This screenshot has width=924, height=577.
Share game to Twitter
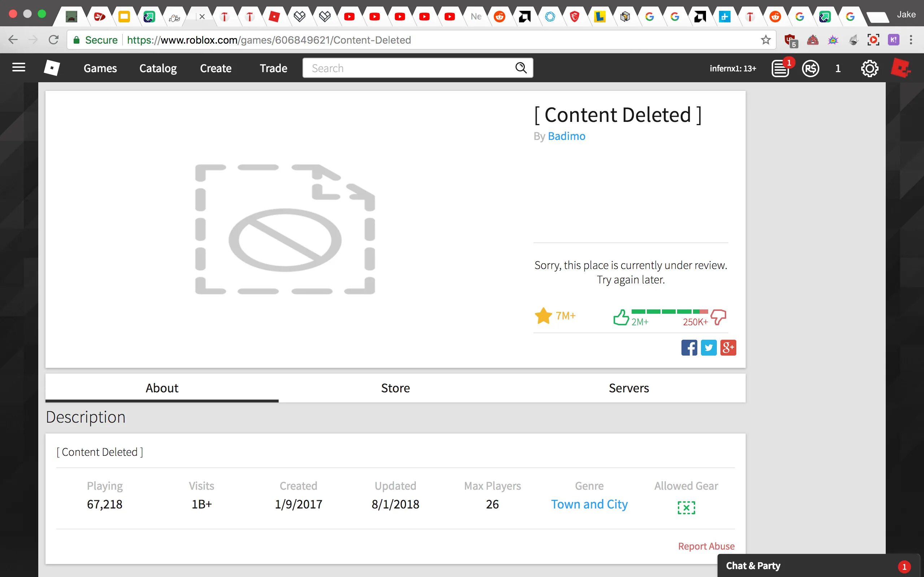pyautogui.click(x=709, y=347)
